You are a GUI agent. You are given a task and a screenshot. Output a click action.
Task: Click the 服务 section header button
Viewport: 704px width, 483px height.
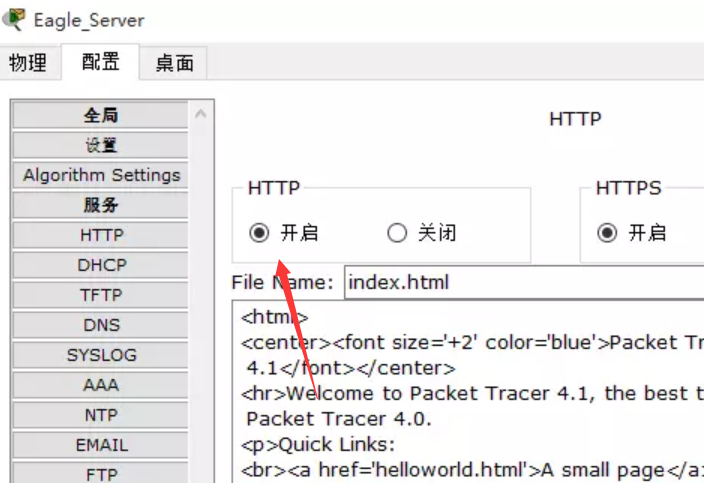[x=101, y=205]
